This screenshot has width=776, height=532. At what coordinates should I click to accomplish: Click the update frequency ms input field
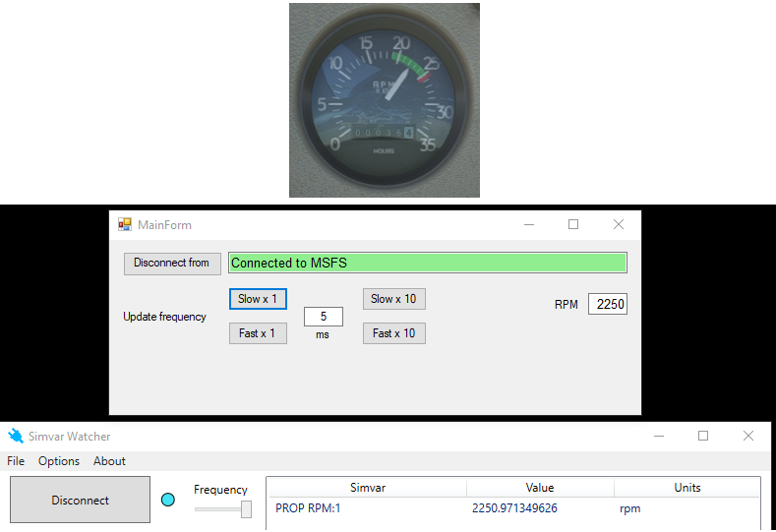coord(323,317)
